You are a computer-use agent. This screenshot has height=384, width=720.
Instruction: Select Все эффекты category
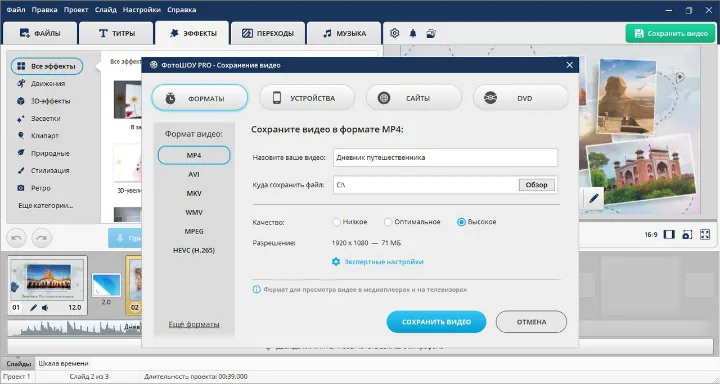click(46, 66)
